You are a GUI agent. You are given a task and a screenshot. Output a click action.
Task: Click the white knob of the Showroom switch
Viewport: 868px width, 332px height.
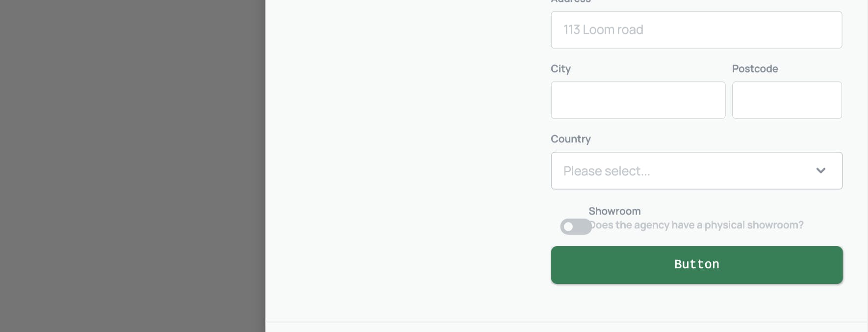[568, 226]
